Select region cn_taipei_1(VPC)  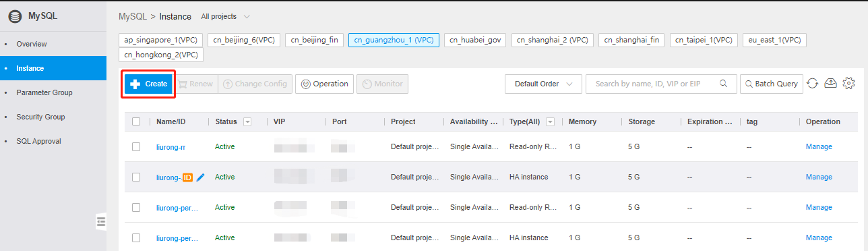pos(704,40)
